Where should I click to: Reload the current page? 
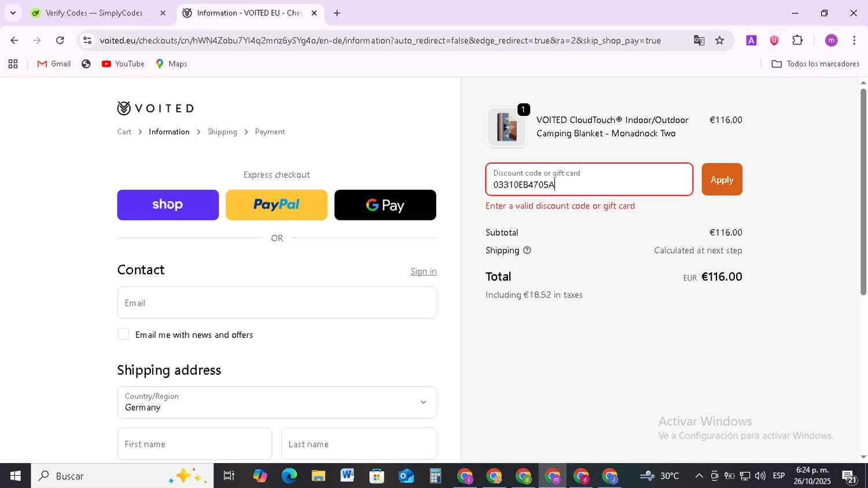(x=60, y=41)
